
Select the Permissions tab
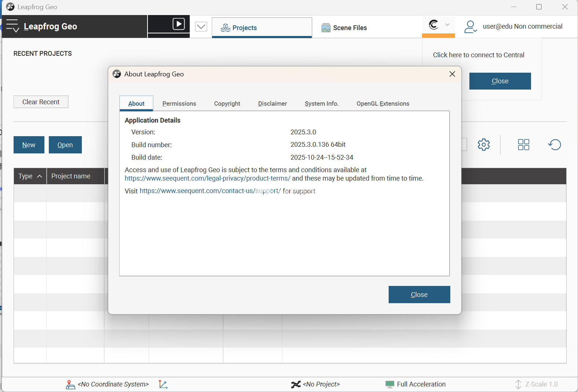179,104
